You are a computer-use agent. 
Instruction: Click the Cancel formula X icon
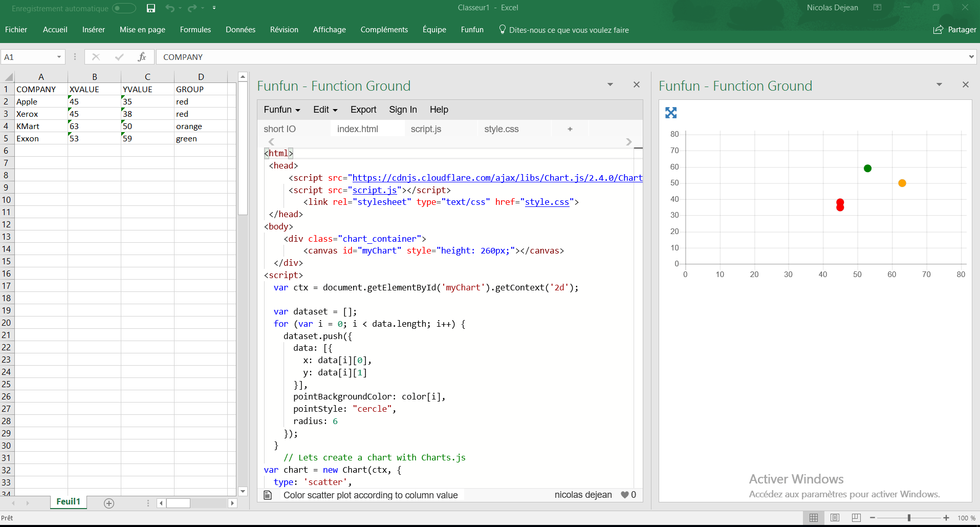click(x=96, y=57)
